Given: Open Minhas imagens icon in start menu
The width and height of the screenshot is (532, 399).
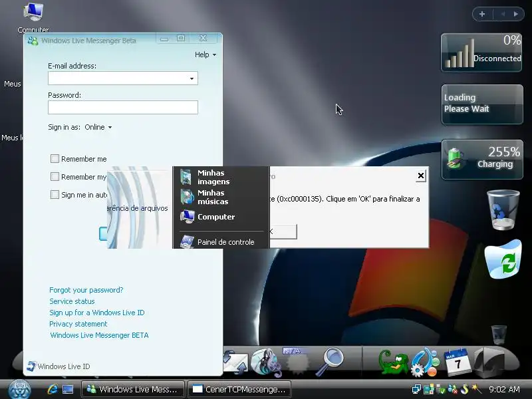Looking at the screenshot, I should 186,177.
